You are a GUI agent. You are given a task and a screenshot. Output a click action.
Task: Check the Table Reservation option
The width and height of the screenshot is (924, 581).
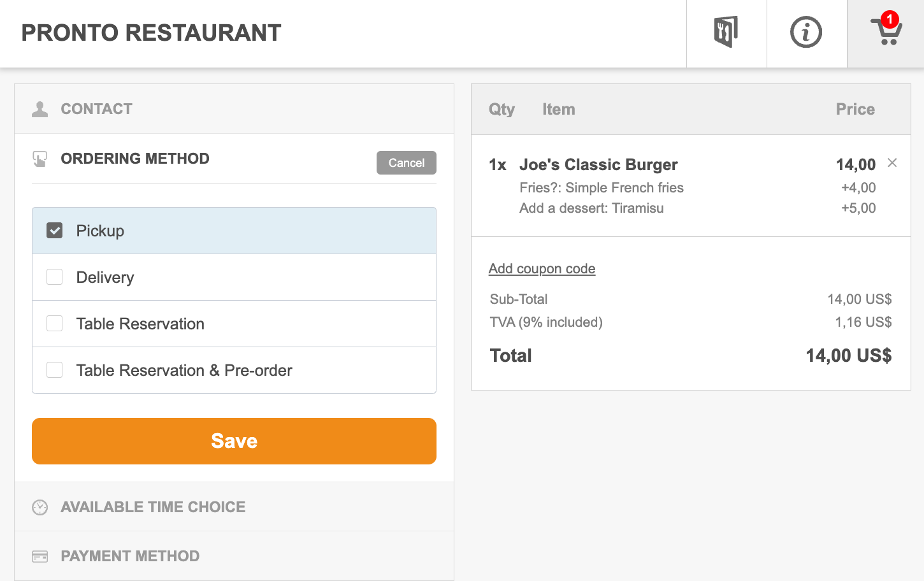54,323
